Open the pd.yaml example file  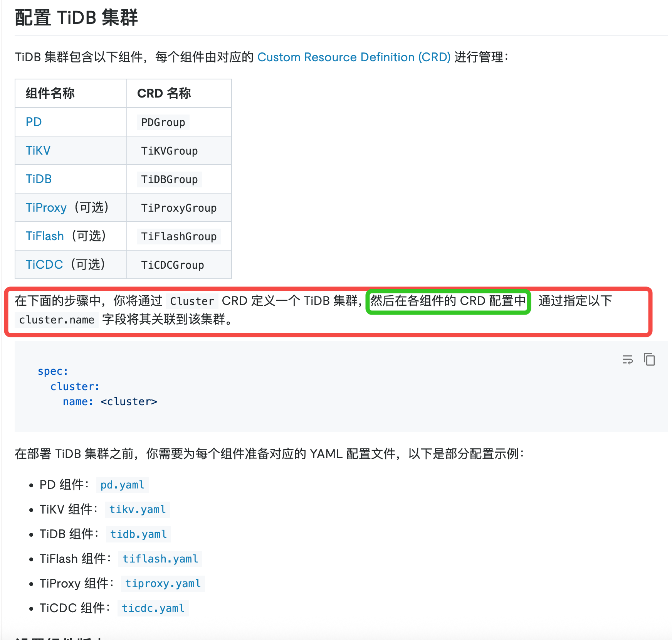(x=122, y=485)
